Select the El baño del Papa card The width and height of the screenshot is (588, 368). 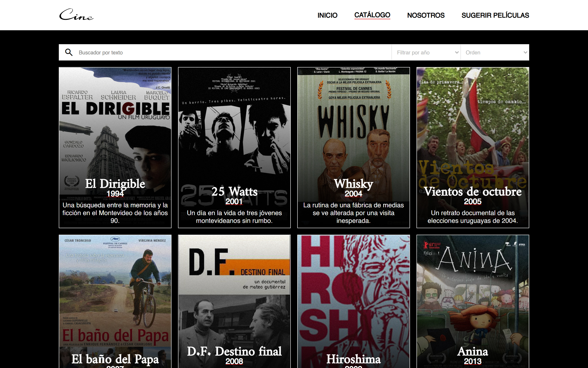pyautogui.click(x=115, y=301)
